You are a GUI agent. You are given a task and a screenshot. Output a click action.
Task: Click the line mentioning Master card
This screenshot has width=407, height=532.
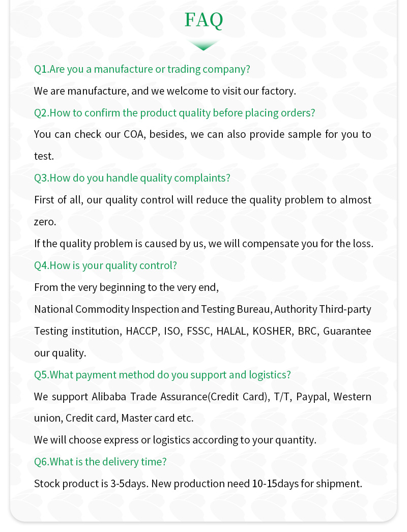113,419
